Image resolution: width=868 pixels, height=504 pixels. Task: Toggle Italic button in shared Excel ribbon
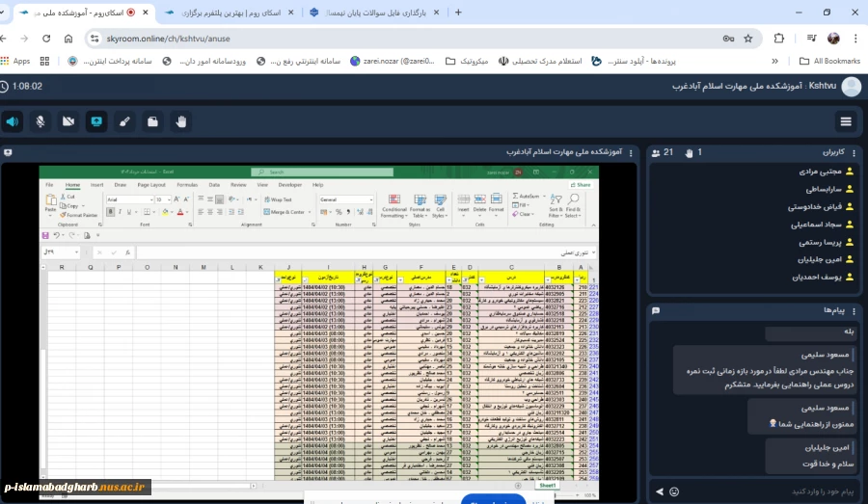tap(120, 212)
